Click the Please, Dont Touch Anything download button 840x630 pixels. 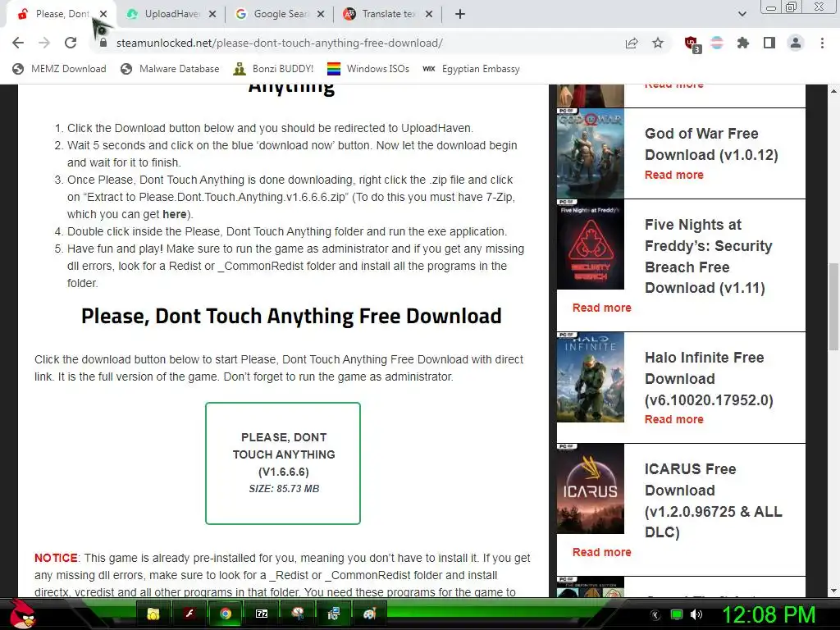click(x=283, y=463)
